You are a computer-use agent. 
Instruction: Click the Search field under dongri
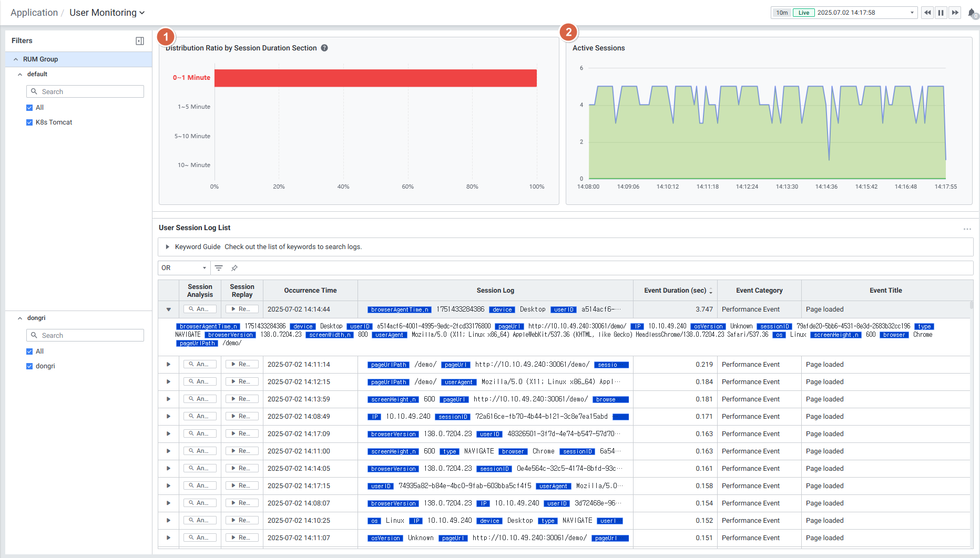click(x=85, y=335)
